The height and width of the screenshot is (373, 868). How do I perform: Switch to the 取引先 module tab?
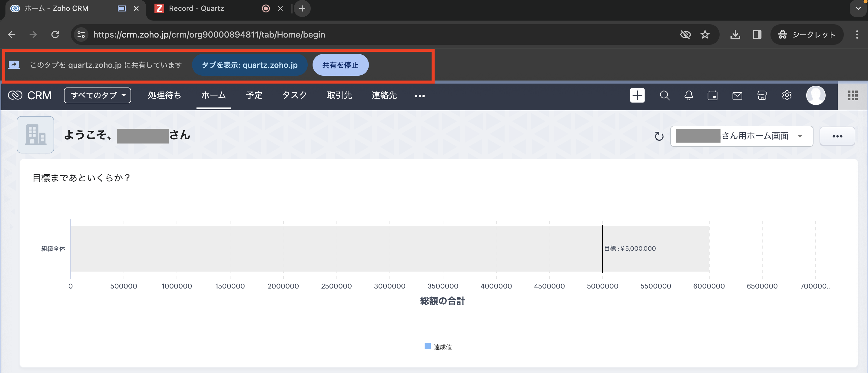339,95
